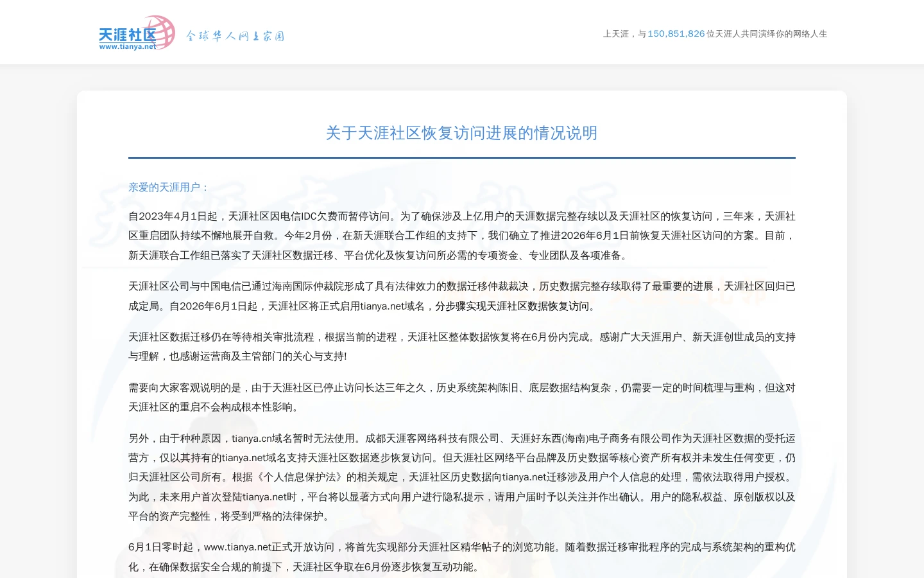The width and height of the screenshot is (924, 578).
Task: Click the text 上天涯，与 in header
Action: (x=625, y=34)
